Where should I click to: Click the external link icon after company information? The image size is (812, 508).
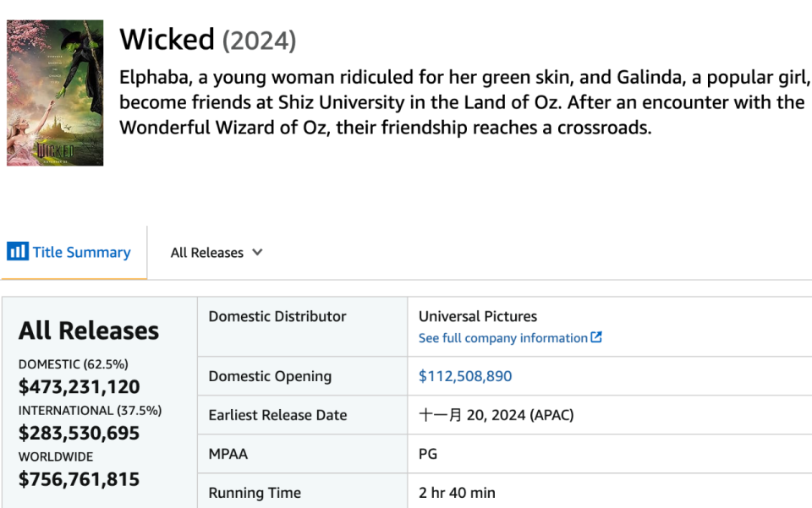596,337
